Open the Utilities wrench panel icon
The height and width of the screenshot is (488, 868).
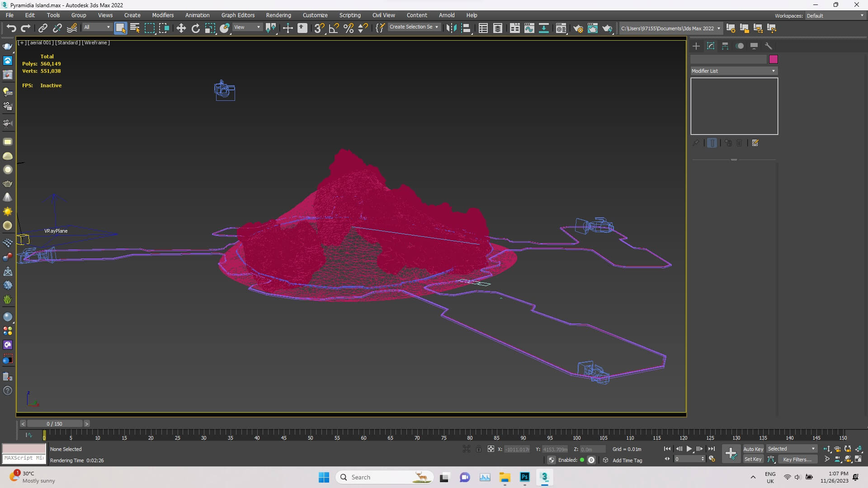768,46
